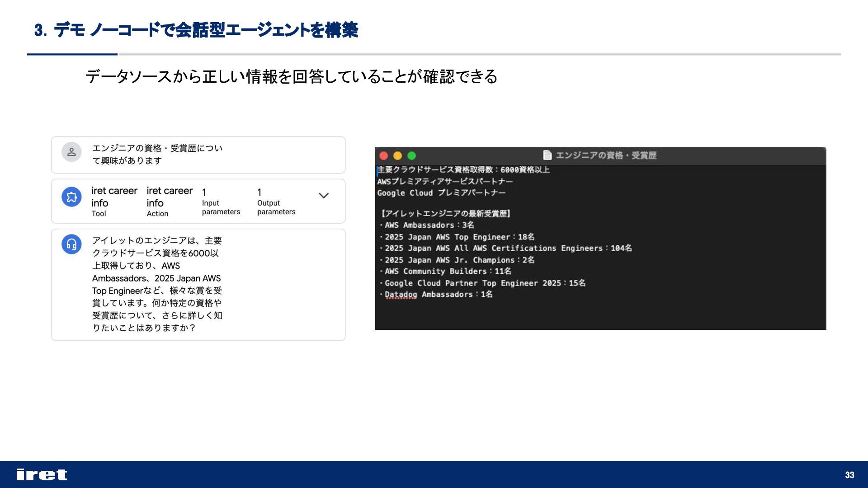Viewport: 868px width, 488px height.
Task: Click the 'iret career info Action' label
Action: tap(170, 202)
